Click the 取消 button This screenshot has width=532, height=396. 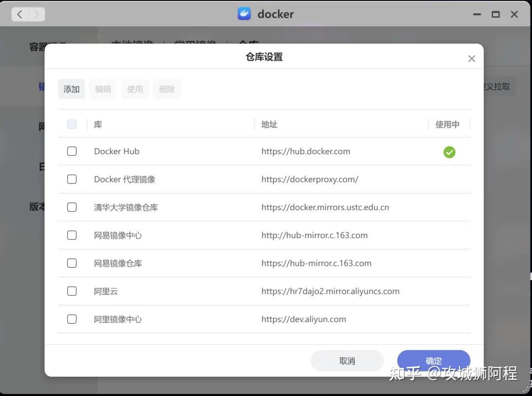pyautogui.click(x=347, y=360)
